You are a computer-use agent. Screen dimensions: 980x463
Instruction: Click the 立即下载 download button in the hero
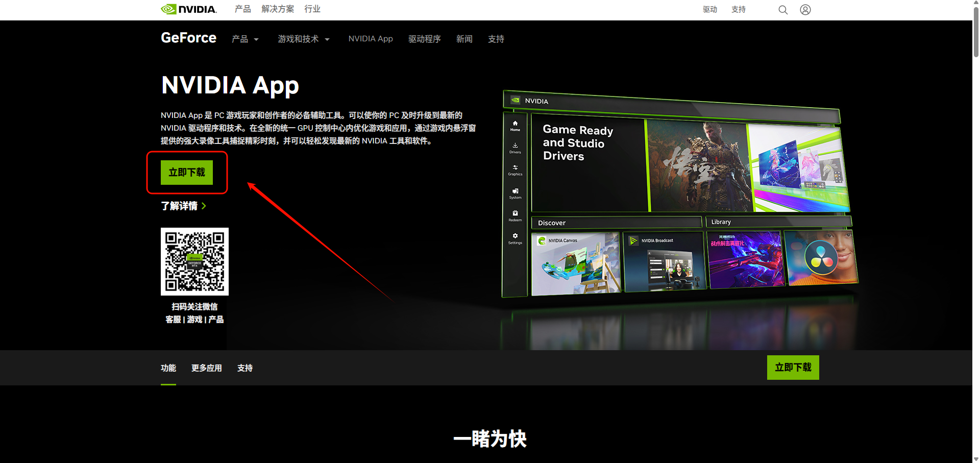coord(187,173)
